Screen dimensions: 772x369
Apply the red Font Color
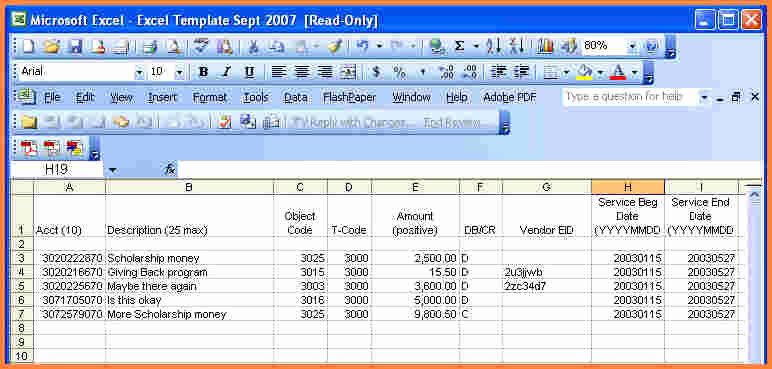[x=618, y=72]
